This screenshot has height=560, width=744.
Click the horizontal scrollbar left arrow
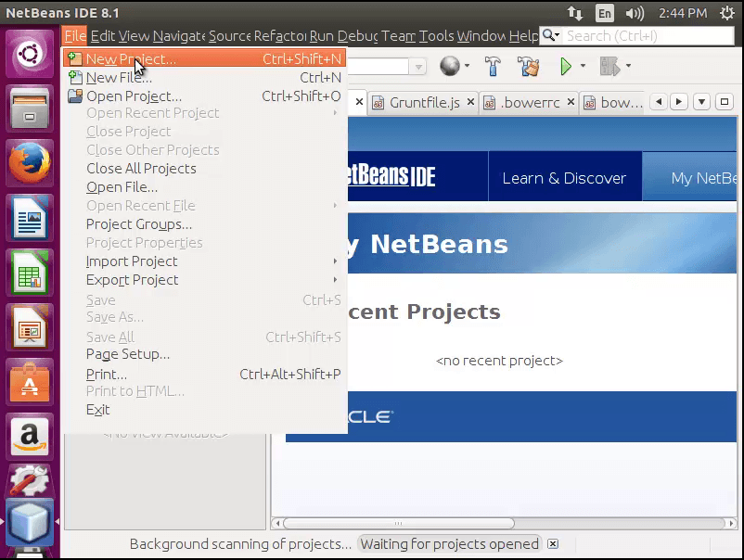pyautogui.click(x=277, y=524)
